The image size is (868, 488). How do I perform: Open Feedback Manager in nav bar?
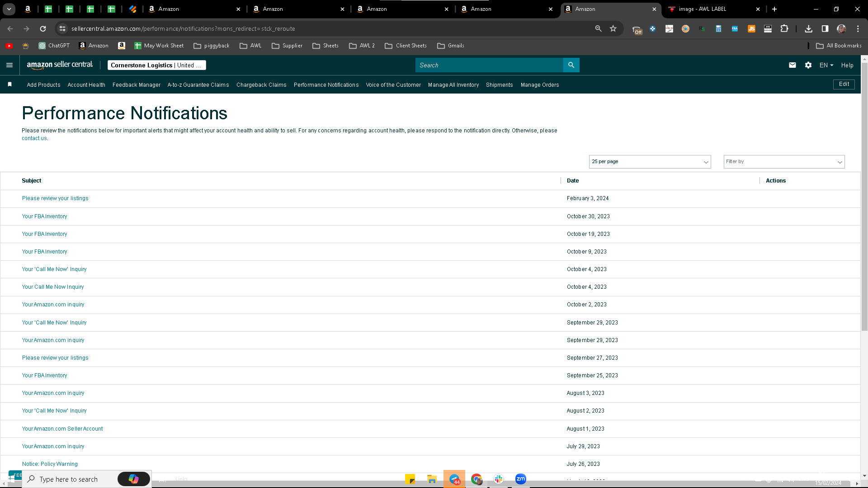(x=137, y=85)
